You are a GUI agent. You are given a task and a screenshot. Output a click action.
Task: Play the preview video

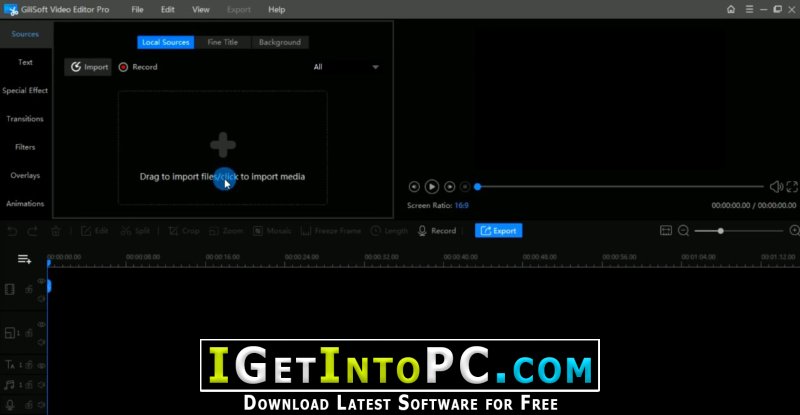point(432,187)
